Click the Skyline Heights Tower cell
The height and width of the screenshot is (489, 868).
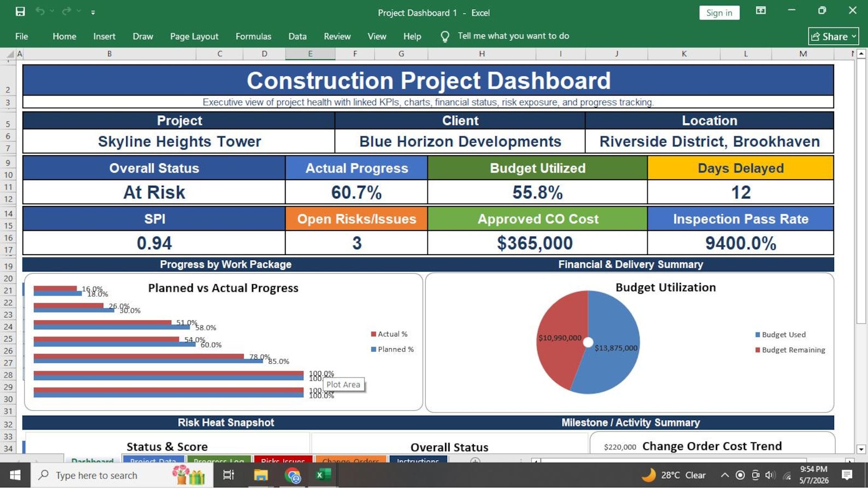[179, 142]
